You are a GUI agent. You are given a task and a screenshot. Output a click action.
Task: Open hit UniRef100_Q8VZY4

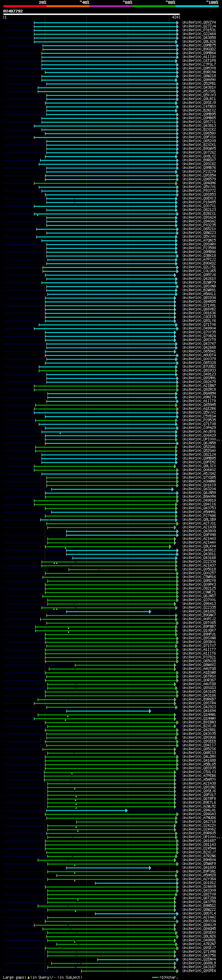coord(199,23)
